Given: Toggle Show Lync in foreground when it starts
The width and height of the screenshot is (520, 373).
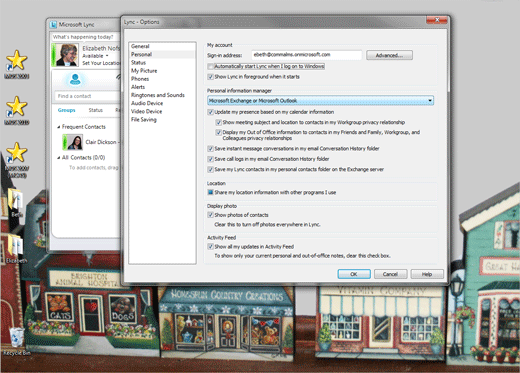Looking at the screenshot, I should pos(210,77).
